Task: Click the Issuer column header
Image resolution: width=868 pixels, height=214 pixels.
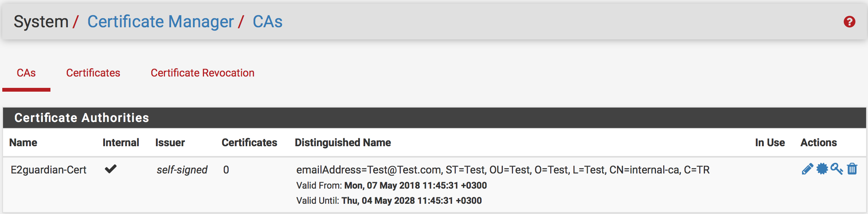Action: 170,142
